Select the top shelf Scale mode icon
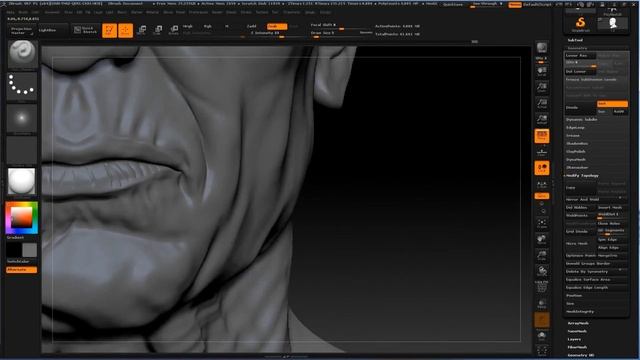The height and width of the screenshot is (360, 640). [x=158, y=30]
